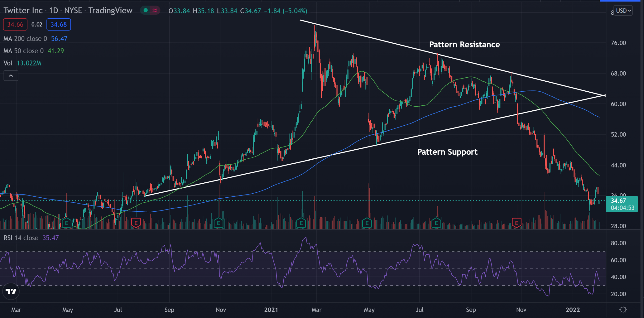The image size is (644, 318).
Task: Select the Vol indicator label
Action: point(8,63)
